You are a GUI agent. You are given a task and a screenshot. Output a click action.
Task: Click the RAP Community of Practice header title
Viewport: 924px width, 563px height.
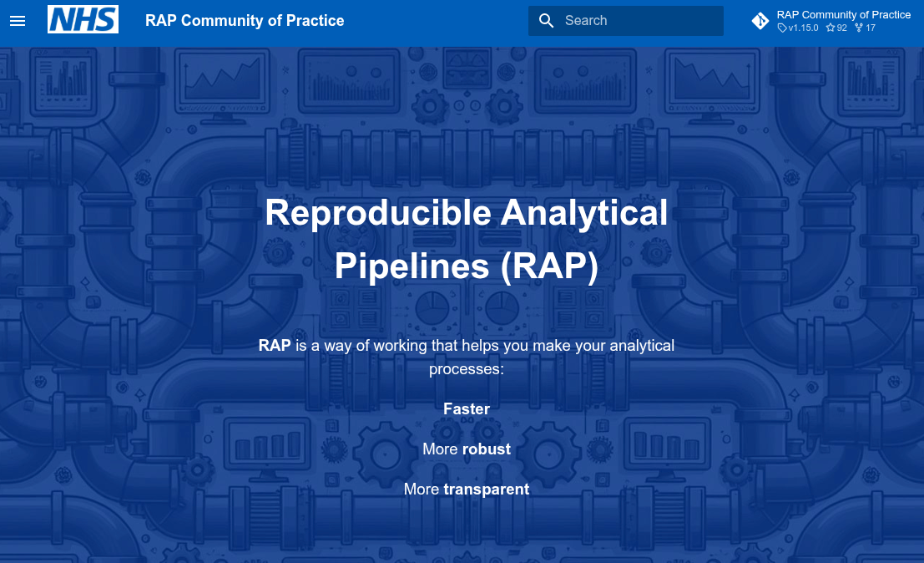tap(245, 20)
